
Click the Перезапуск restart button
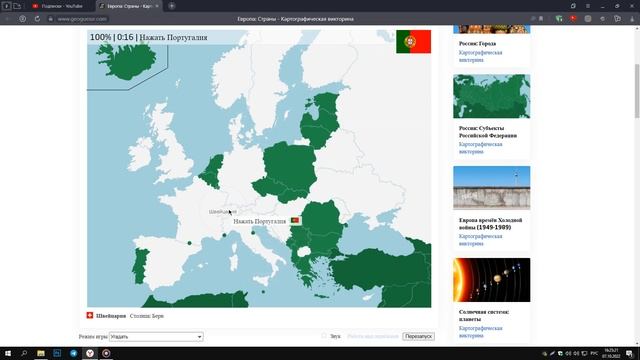click(418, 336)
